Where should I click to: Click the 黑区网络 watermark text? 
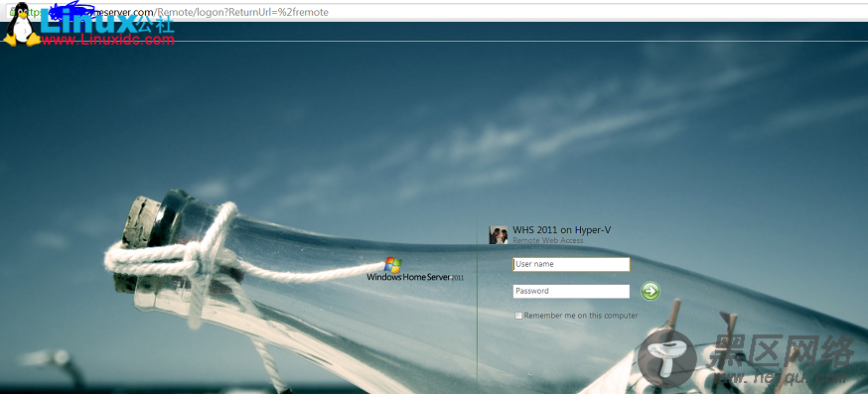pos(784,351)
